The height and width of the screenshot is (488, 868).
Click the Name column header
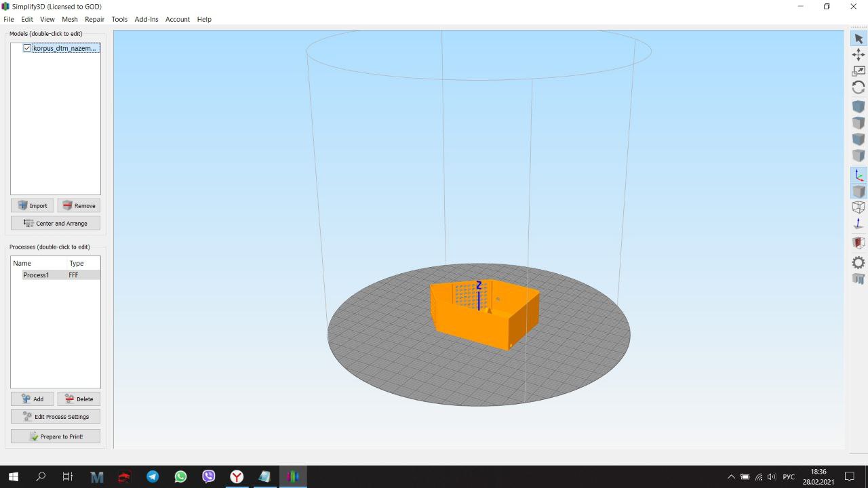tap(22, 263)
